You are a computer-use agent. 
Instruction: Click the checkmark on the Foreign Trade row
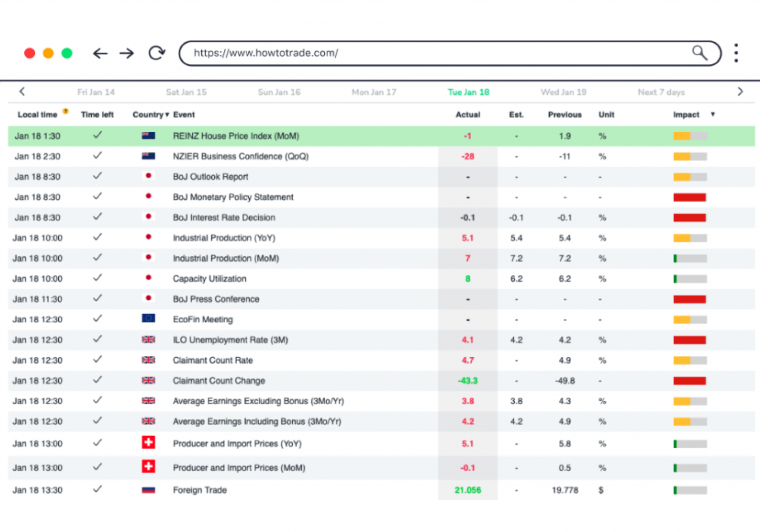click(97, 489)
